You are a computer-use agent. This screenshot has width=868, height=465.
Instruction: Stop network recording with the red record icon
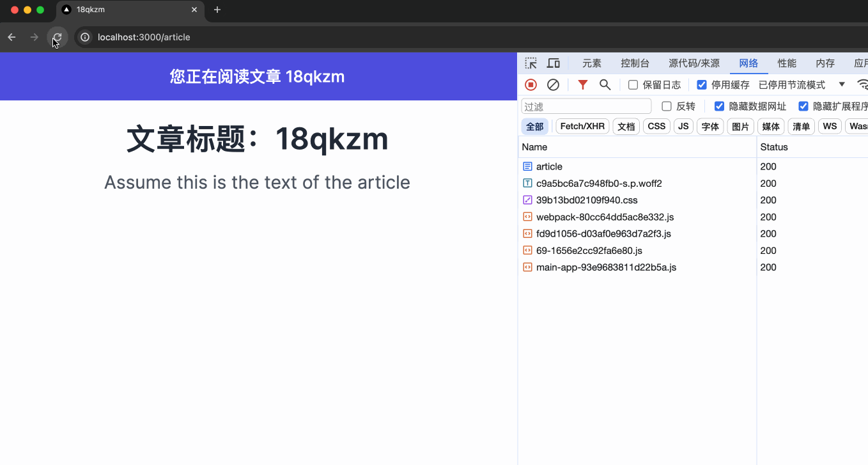[531, 84]
